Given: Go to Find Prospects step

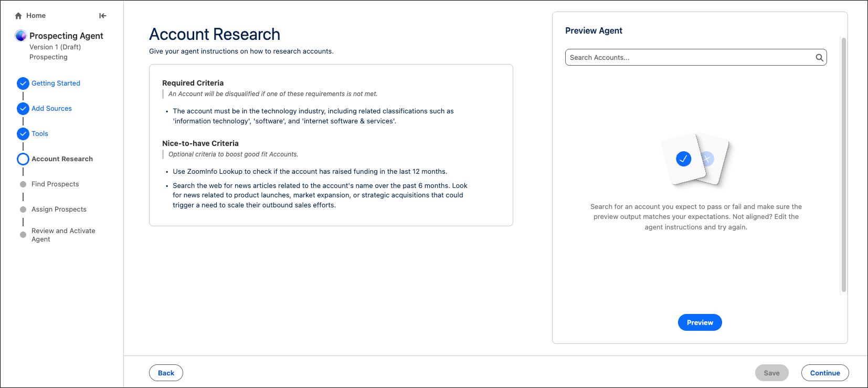Looking at the screenshot, I should click(55, 184).
